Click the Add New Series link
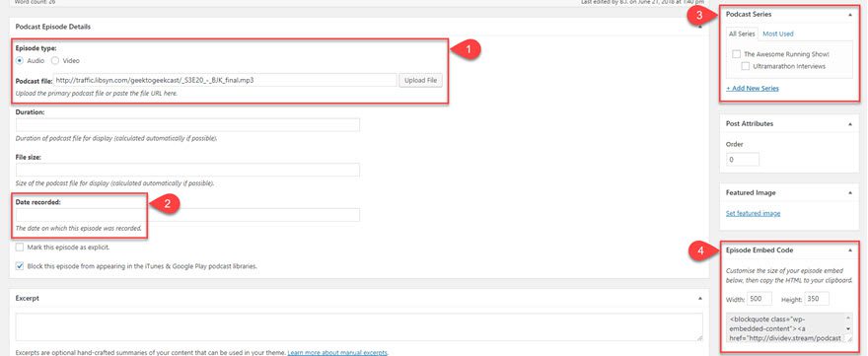The width and height of the screenshot is (868, 356). click(x=753, y=88)
